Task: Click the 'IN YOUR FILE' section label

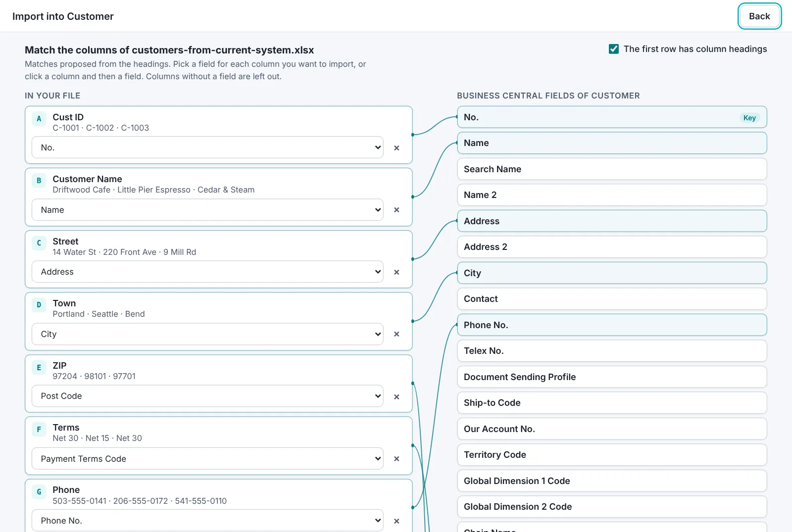Action: pyautogui.click(x=52, y=96)
